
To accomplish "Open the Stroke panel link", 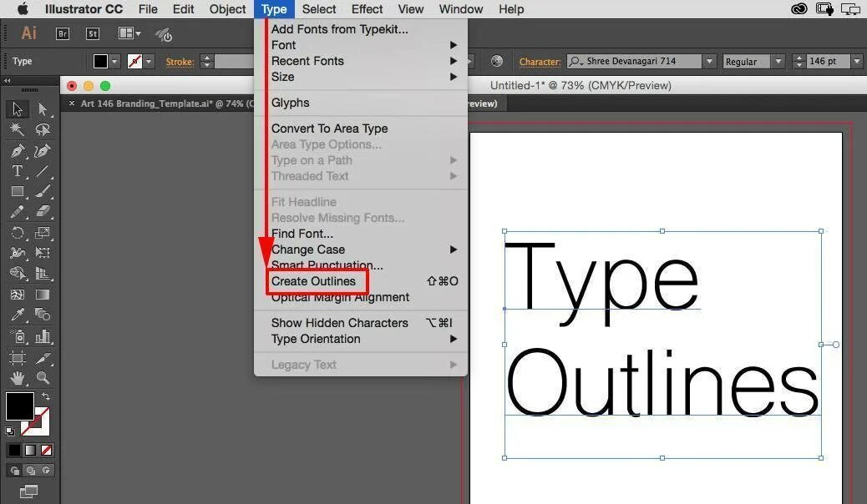I will pyautogui.click(x=180, y=62).
